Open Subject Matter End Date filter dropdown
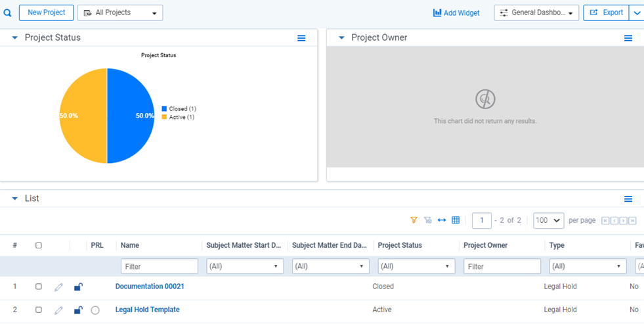The width and height of the screenshot is (644, 324). (x=331, y=266)
